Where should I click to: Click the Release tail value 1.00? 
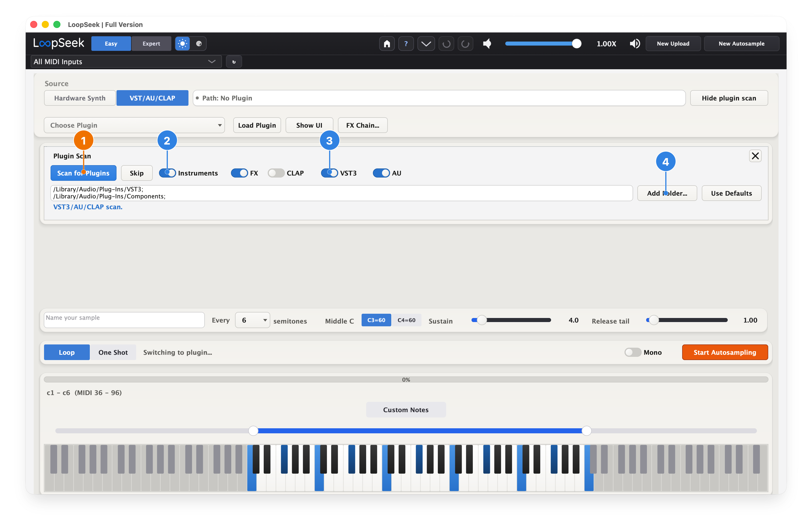750,320
